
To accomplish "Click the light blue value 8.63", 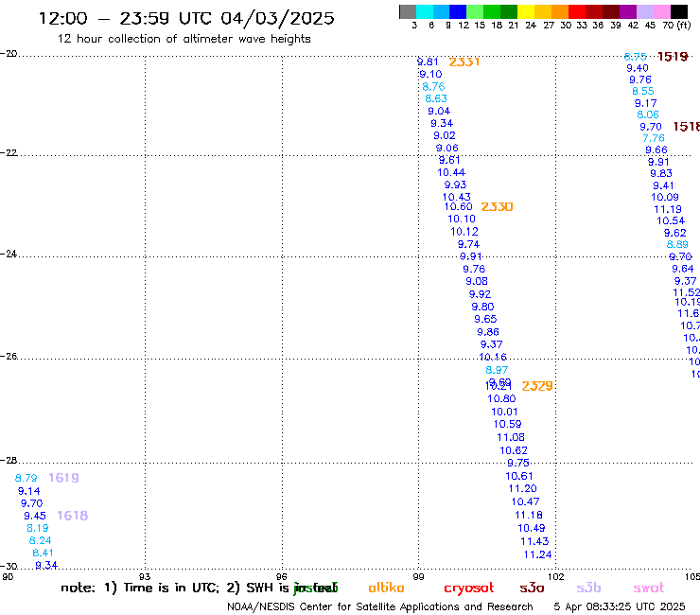I will (436, 98).
